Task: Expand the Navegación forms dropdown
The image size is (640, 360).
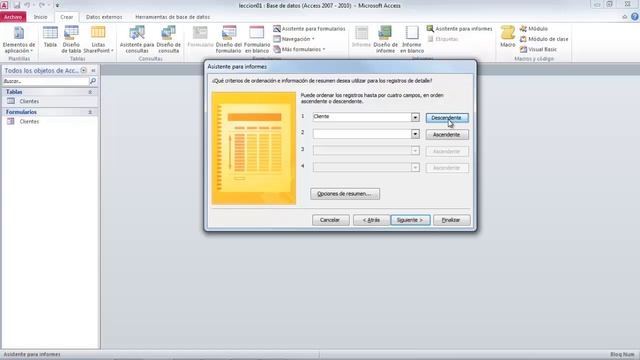Action: tap(294, 39)
